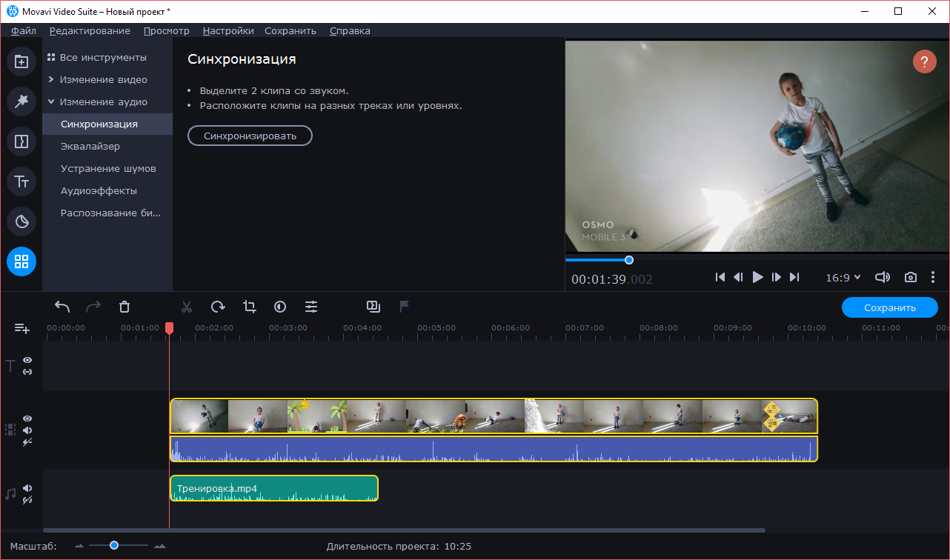
Task: Add a new track to timeline
Action: click(x=21, y=328)
